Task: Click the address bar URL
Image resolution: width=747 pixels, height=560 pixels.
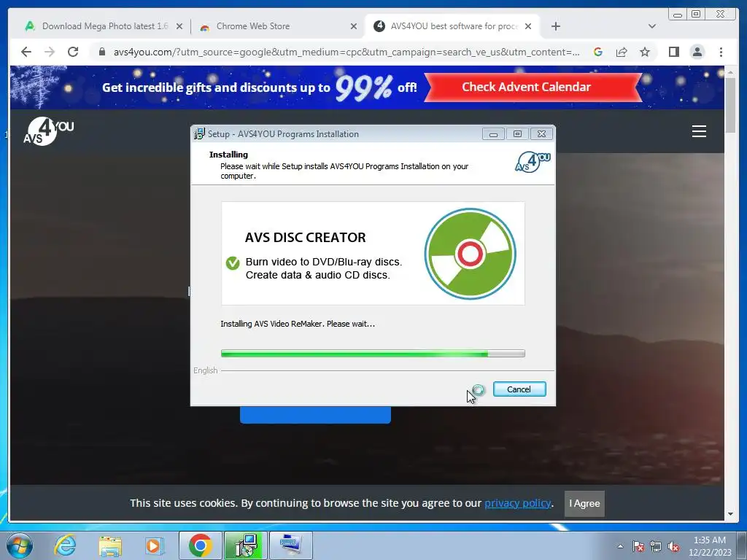Action: tap(347, 52)
